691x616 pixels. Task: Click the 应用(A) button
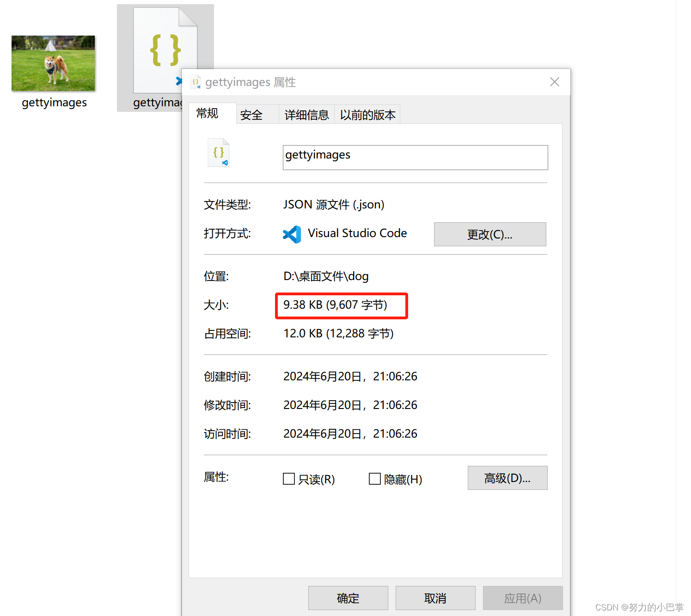(x=523, y=598)
